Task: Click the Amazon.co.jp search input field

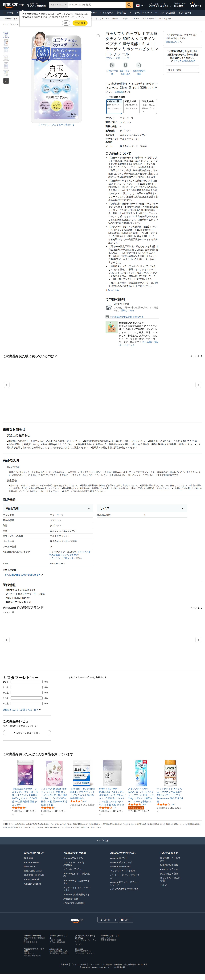Action: click(x=97, y=5)
